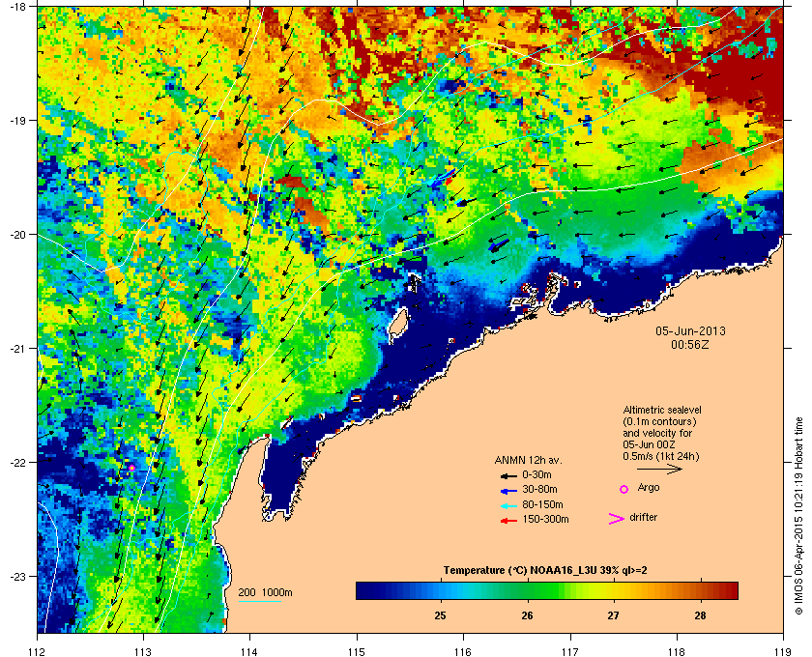Click the black 0-30m legend arrow
The image size is (812, 657).
[508, 475]
